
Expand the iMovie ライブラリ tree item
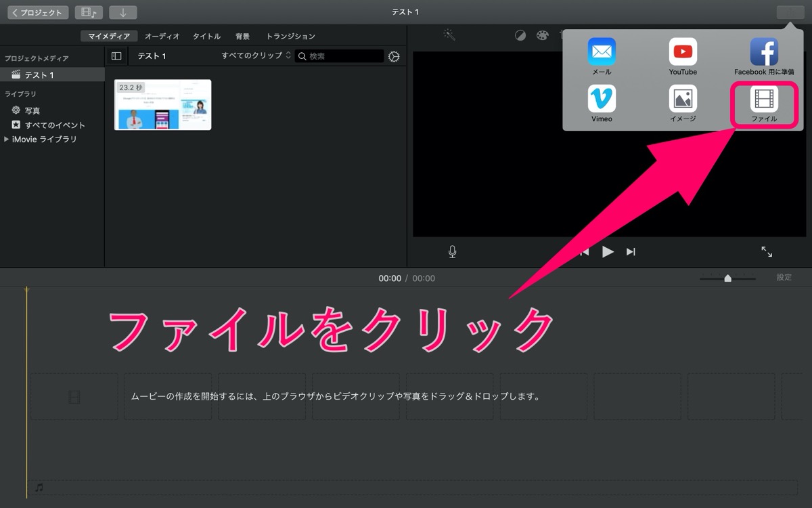click(x=7, y=139)
